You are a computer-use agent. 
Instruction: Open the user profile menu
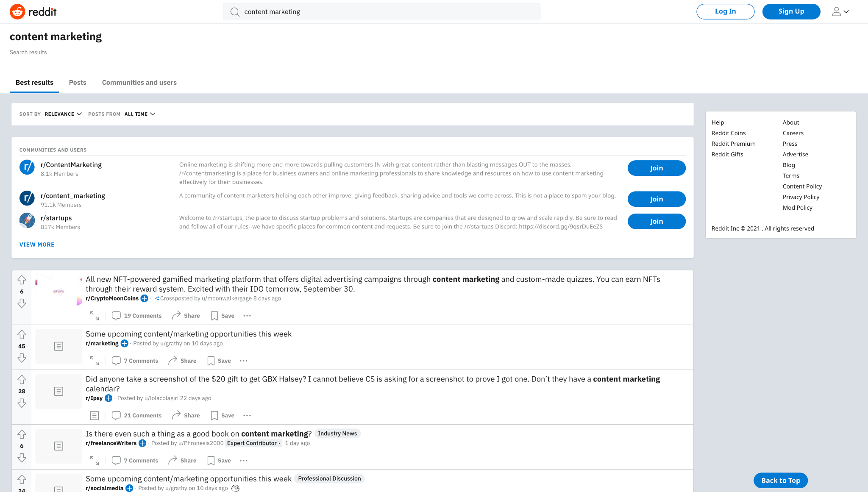[840, 11]
